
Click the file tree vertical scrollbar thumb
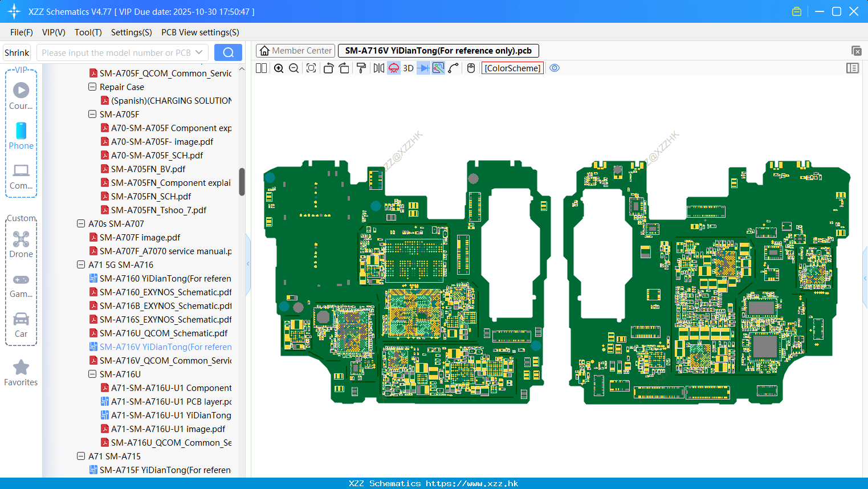tap(242, 182)
